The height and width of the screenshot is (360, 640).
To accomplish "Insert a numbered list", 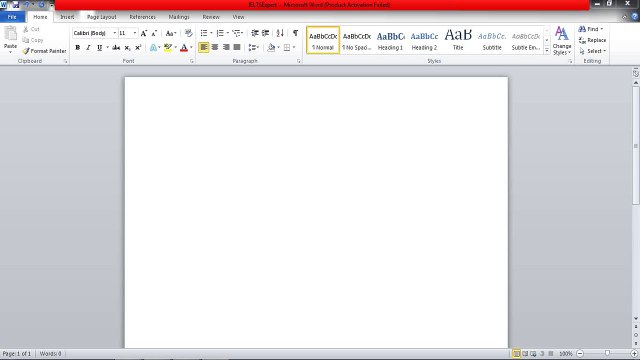I will pos(220,33).
